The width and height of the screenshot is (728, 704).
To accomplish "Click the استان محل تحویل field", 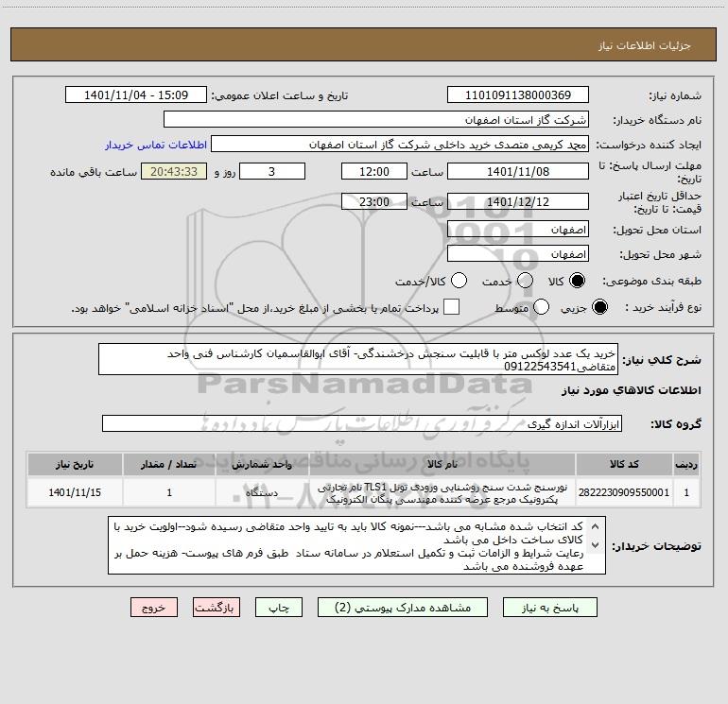I will (x=518, y=230).
